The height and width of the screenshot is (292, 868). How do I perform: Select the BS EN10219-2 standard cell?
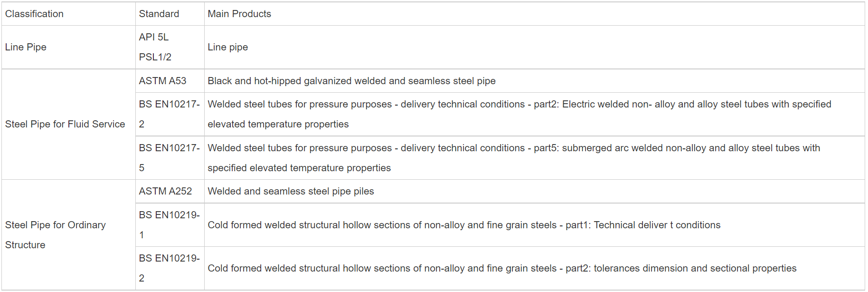(x=169, y=268)
